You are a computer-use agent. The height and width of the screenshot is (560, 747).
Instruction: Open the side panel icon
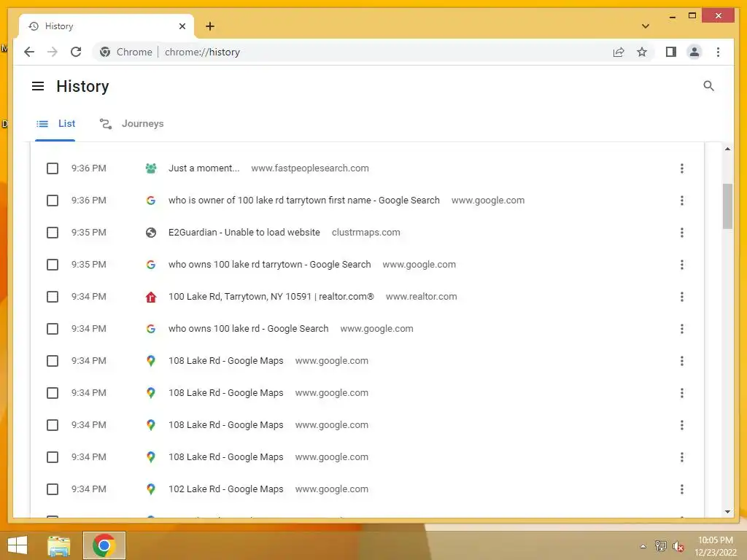tap(671, 52)
